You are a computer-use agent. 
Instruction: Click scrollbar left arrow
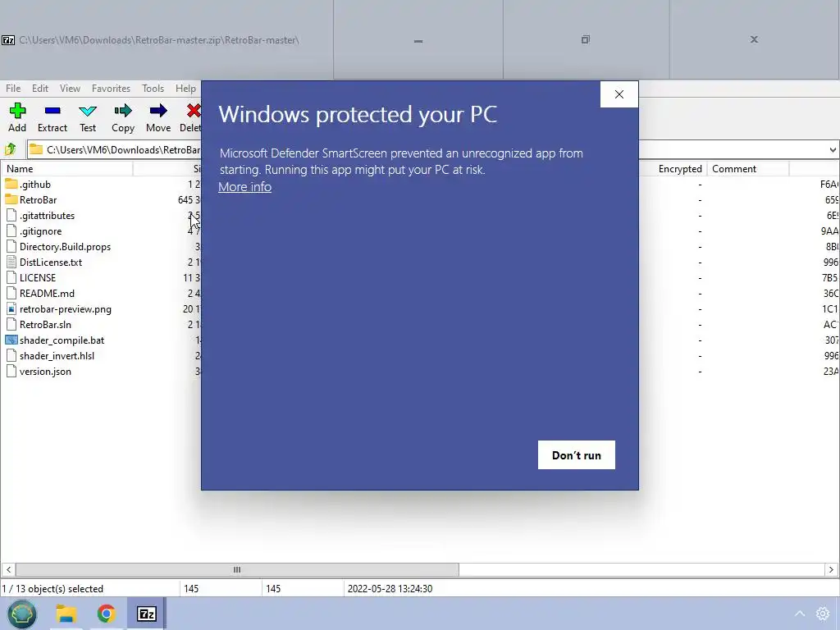pos(8,569)
